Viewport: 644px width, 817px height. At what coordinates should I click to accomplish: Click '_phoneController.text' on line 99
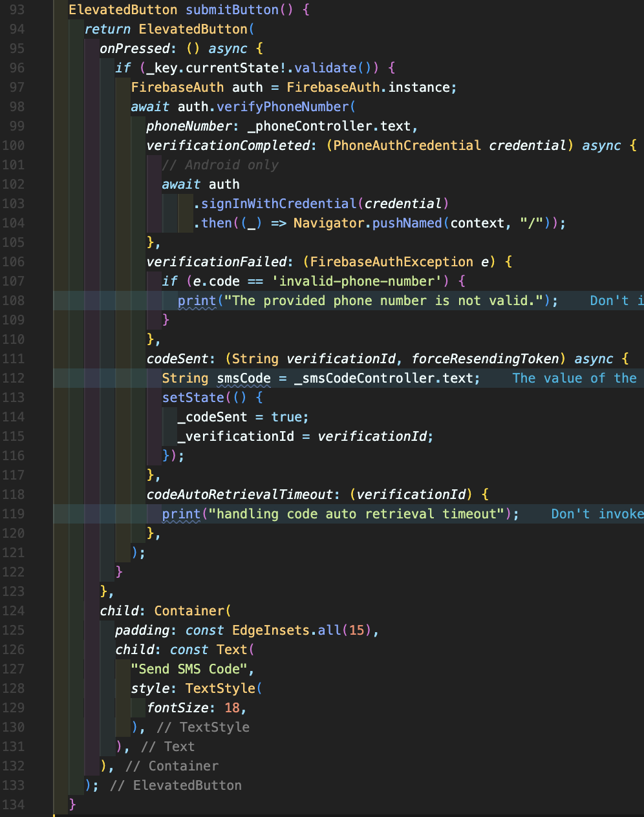coord(329,126)
